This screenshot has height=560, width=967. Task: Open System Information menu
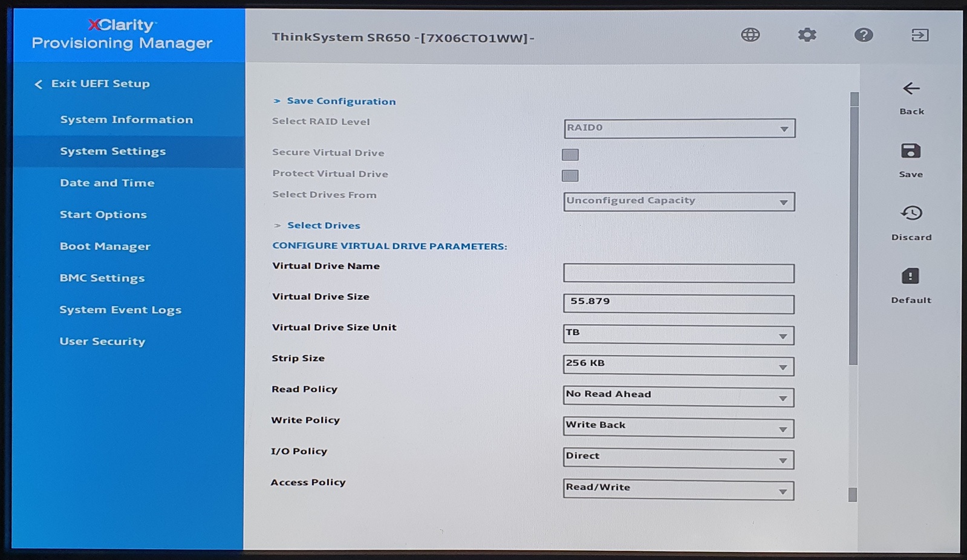click(x=126, y=120)
